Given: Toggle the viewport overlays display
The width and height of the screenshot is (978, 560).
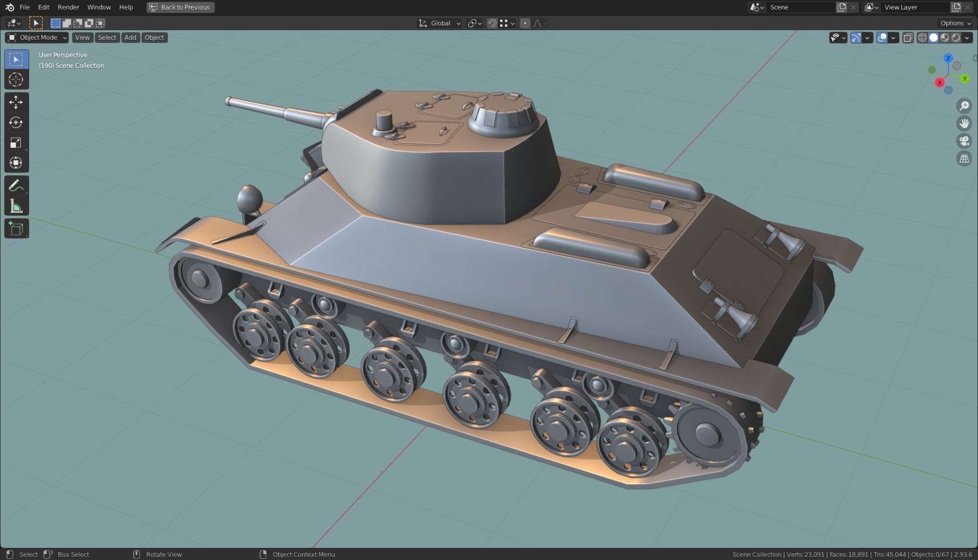Looking at the screenshot, I should tap(882, 38).
